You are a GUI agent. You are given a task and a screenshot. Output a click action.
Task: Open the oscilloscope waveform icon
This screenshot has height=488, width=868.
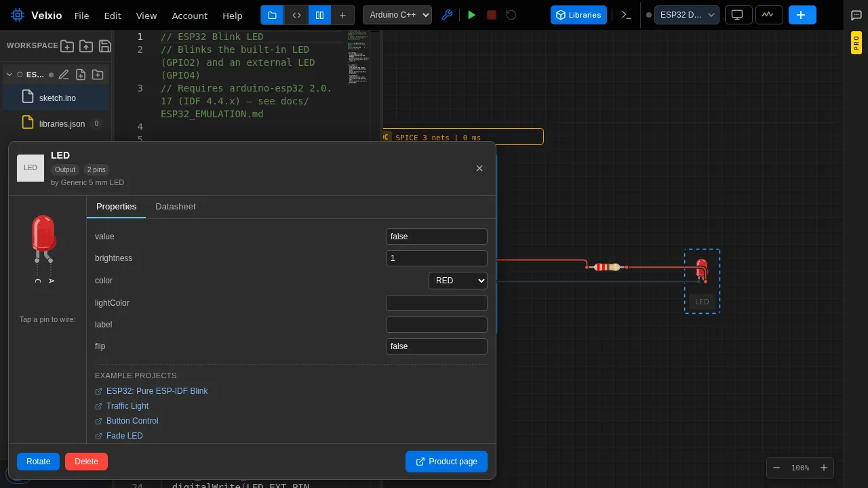[768, 15]
